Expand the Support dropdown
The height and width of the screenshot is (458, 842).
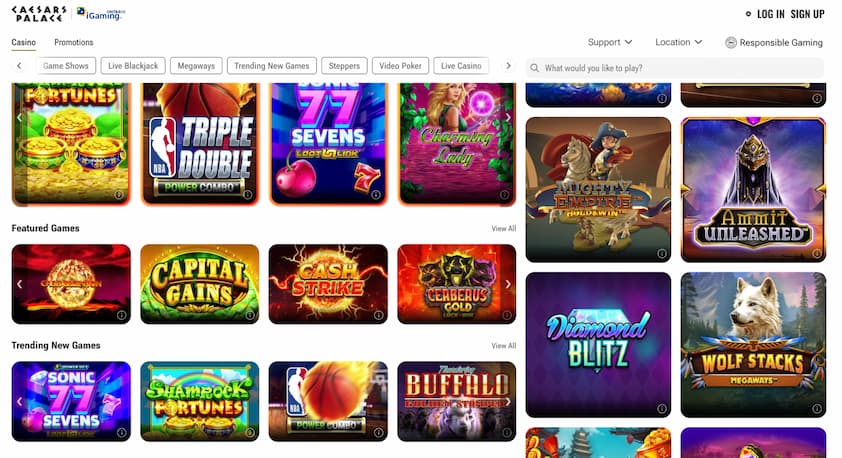pyautogui.click(x=610, y=42)
